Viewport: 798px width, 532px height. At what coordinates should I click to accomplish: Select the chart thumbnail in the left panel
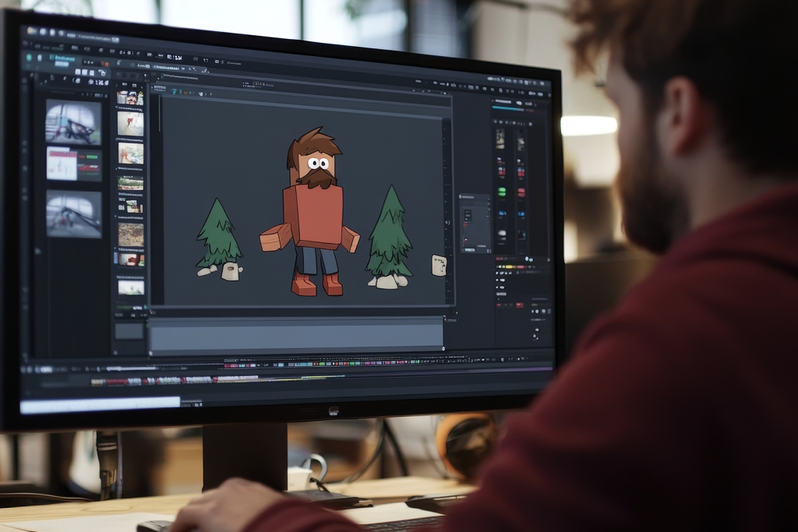click(73, 164)
